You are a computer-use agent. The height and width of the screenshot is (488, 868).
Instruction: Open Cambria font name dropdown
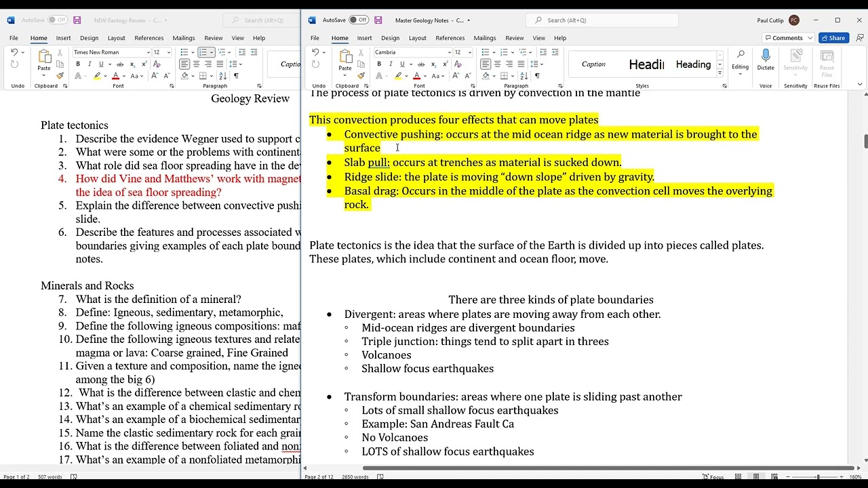point(449,52)
